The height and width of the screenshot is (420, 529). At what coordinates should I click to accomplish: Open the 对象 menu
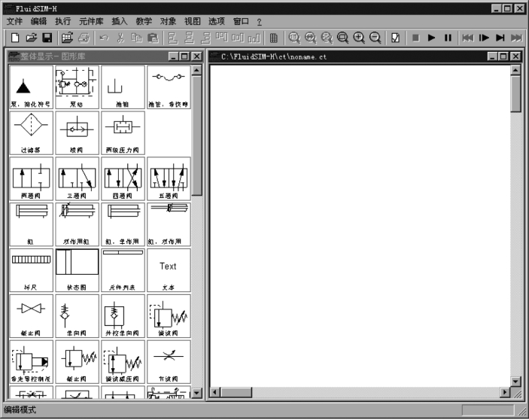[x=168, y=22]
